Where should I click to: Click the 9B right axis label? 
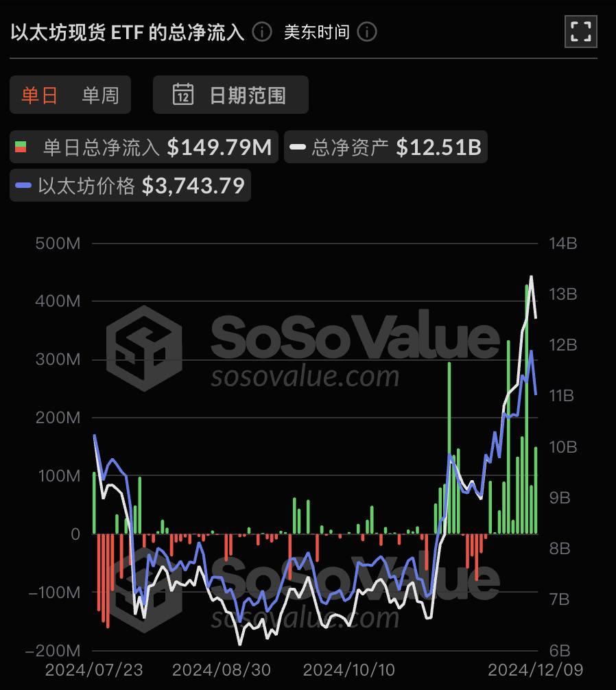click(x=560, y=498)
